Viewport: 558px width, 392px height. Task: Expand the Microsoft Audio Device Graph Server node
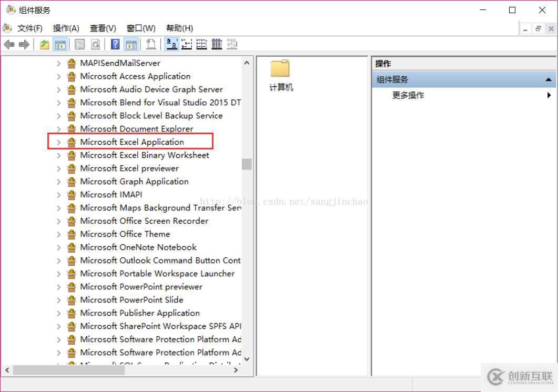coord(59,90)
